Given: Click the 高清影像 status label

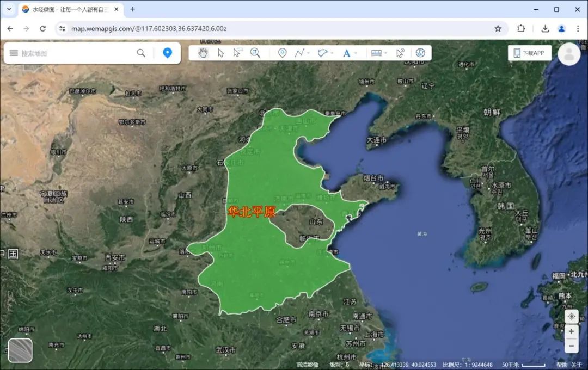Looking at the screenshot, I should 307,365.
